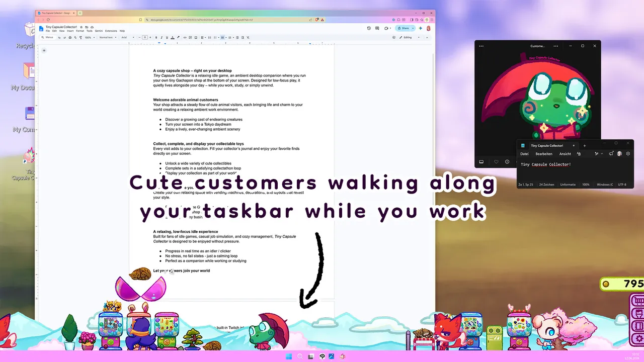
Task: Open the Datei menu in Notepad
Action: pyautogui.click(x=524, y=154)
